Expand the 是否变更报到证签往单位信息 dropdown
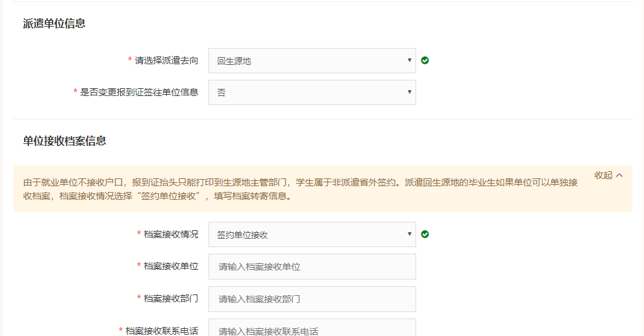 click(312, 93)
